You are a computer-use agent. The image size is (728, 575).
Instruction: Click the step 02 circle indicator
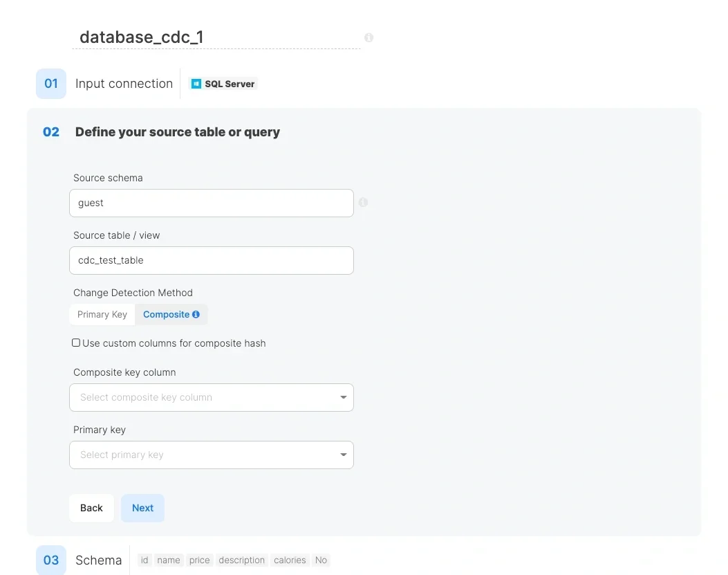coord(50,131)
